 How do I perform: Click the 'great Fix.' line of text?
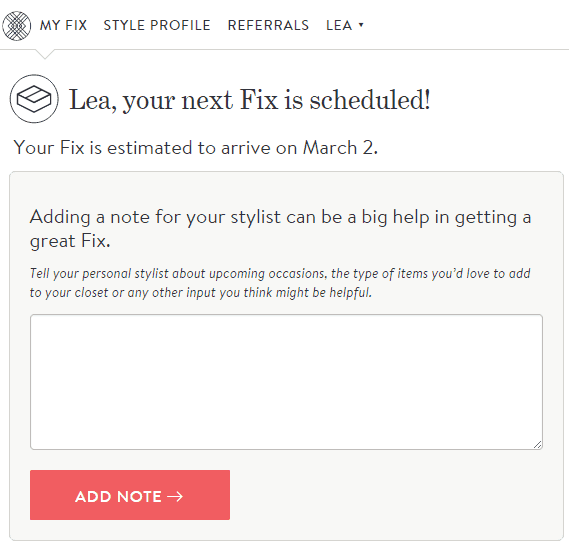[70, 241]
